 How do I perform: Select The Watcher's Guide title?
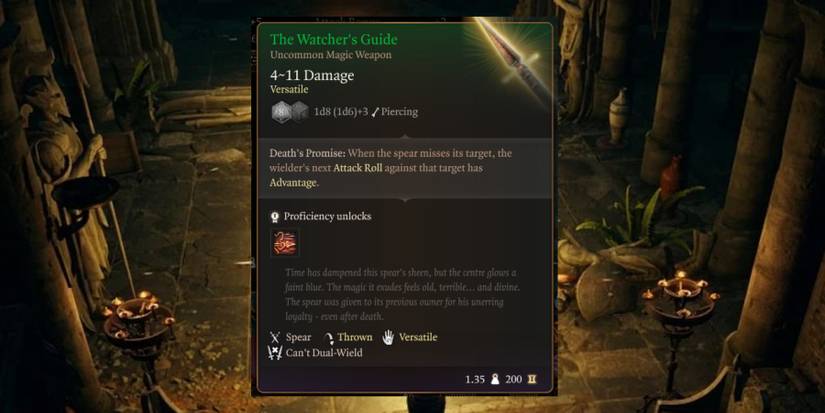(334, 39)
